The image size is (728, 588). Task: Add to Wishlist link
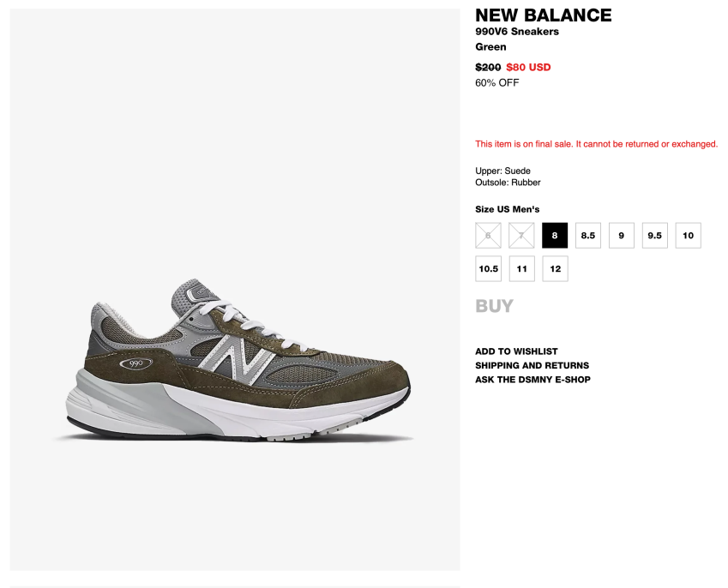coord(516,351)
